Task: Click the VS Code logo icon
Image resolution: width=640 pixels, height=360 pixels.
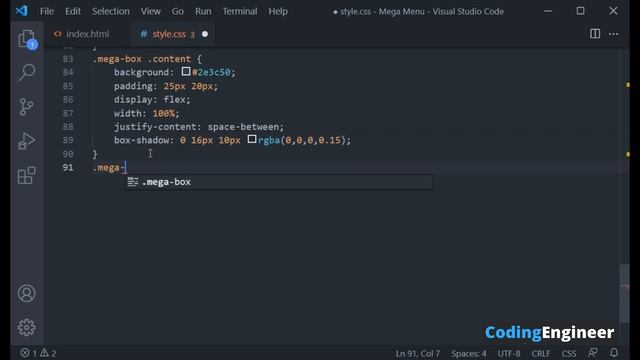Action: coord(22,11)
